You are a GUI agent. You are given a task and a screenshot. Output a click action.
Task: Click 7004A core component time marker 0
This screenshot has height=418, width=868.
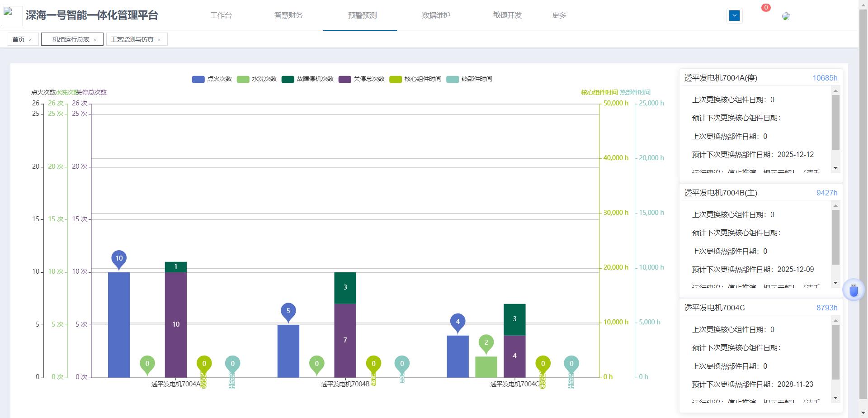pos(204,364)
